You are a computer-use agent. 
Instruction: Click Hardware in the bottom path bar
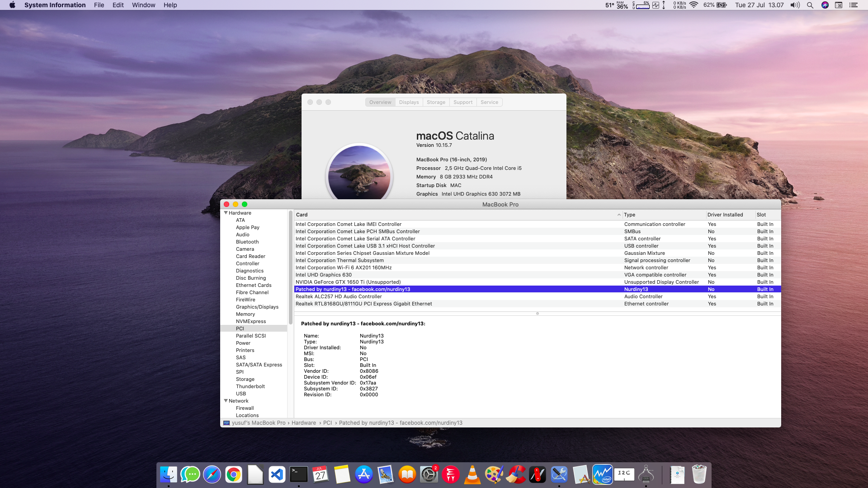click(303, 423)
